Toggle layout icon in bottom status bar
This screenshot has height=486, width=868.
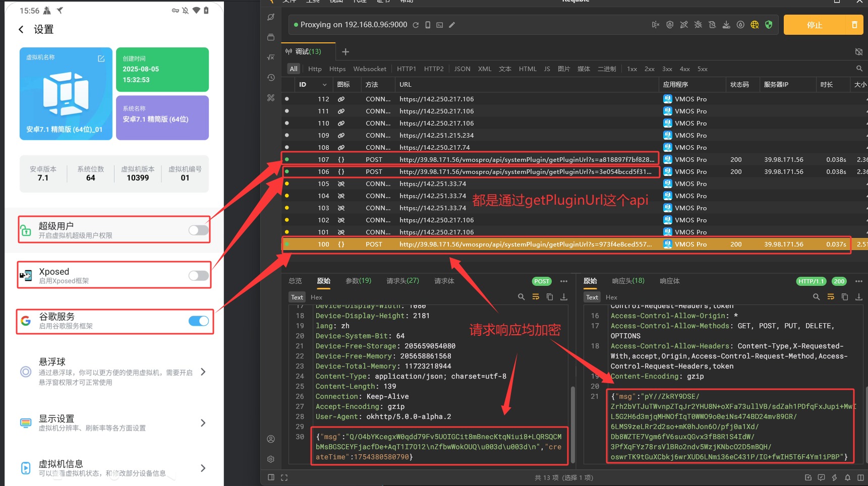[x=271, y=477]
